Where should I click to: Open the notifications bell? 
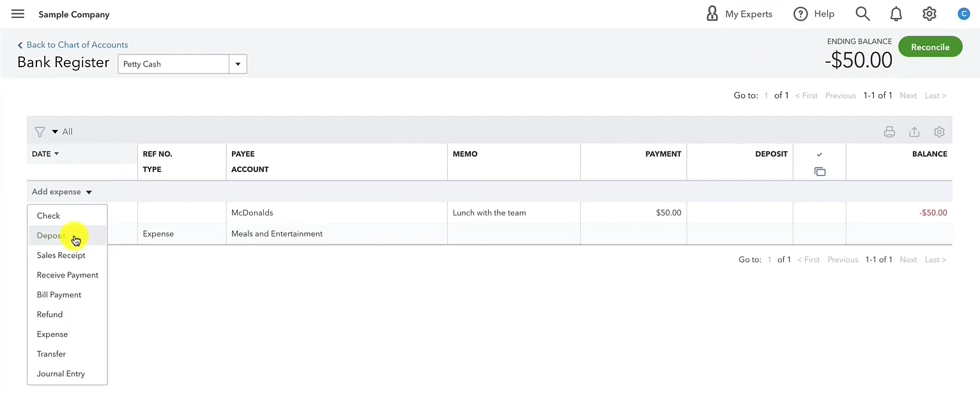click(896, 14)
